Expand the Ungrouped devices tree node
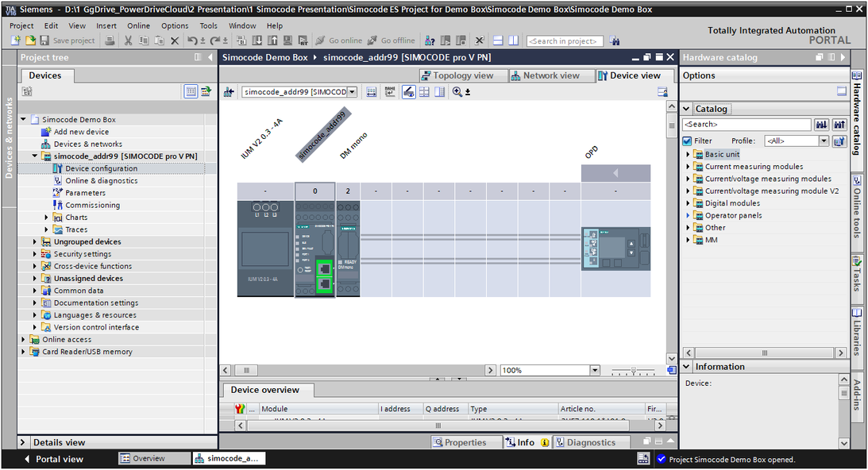The height and width of the screenshot is (470, 868). click(35, 241)
